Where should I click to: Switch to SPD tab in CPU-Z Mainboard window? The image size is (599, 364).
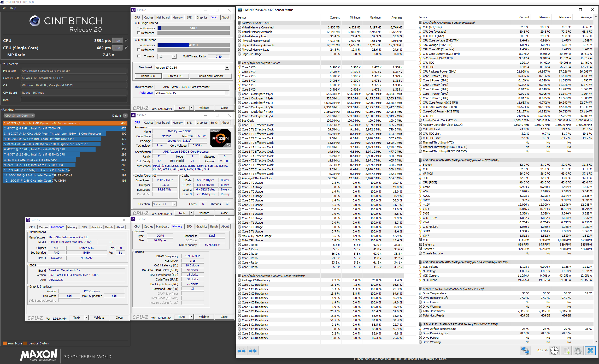[x=84, y=227]
